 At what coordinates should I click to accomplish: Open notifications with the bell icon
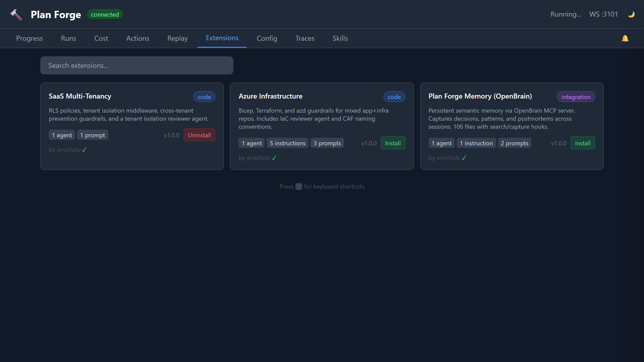tap(625, 38)
